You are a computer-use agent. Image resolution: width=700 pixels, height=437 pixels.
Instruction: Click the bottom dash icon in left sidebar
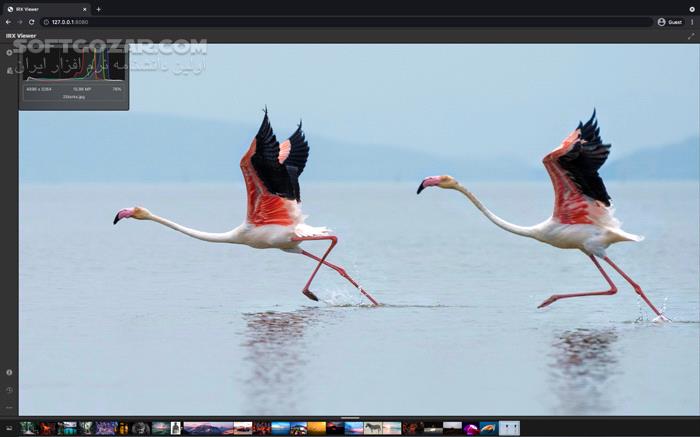(9, 408)
